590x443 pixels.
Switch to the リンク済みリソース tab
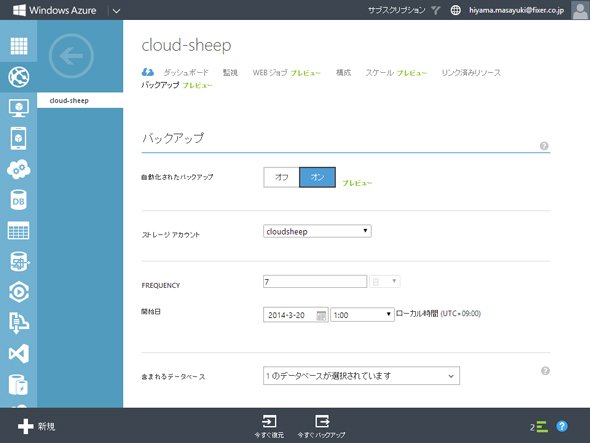(x=471, y=73)
